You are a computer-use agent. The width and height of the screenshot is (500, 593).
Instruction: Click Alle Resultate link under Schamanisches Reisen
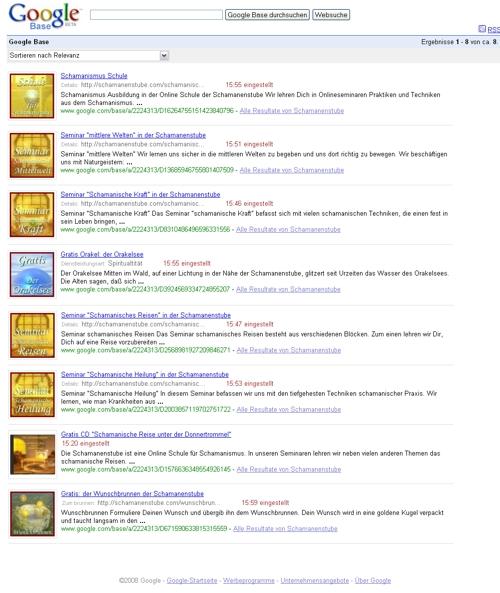(289, 350)
